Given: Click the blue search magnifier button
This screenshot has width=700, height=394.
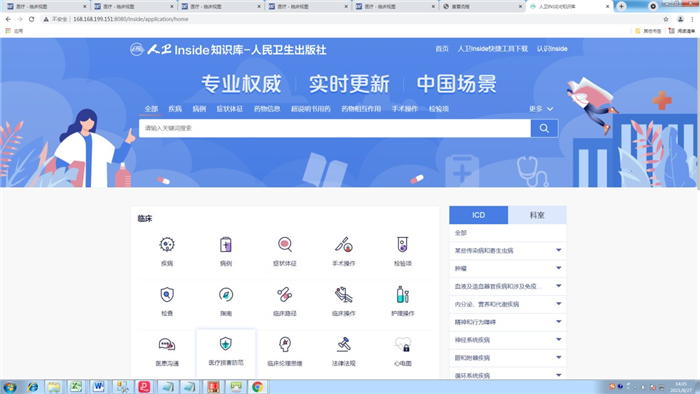Looking at the screenshot, I should 544,129.
